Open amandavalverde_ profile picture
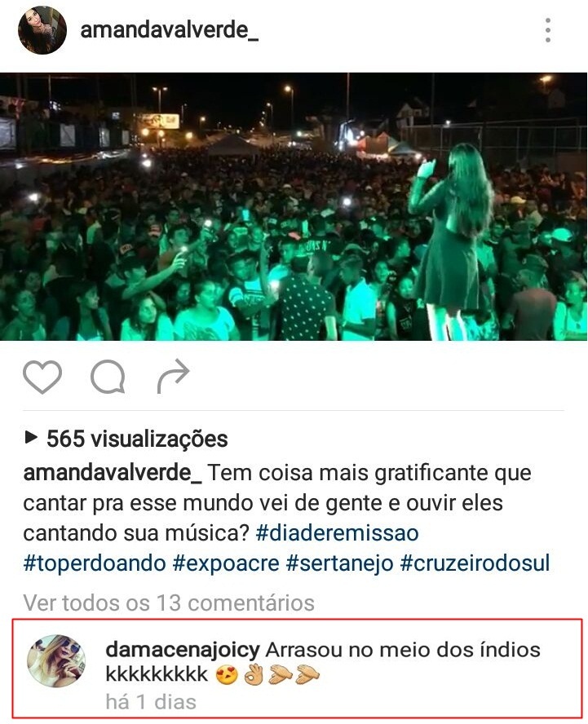 pyautogui.click(x=42, y=30)
